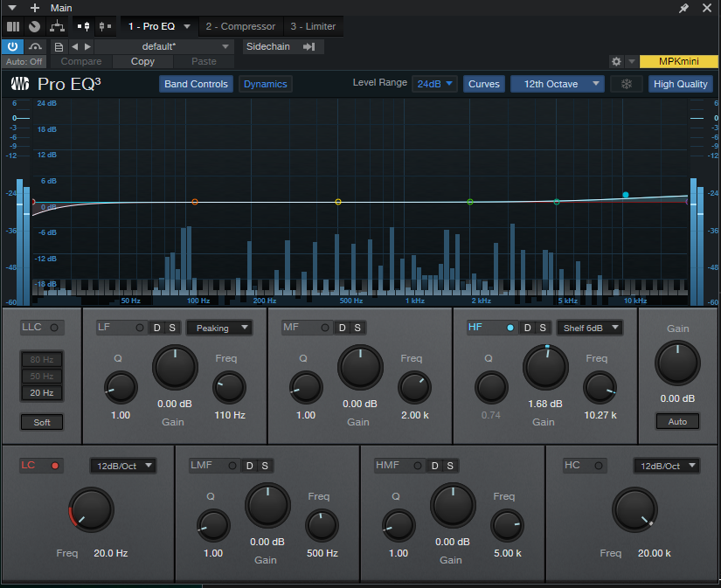
Task: Click the pin window icon
Action: [x=683, y=8]
